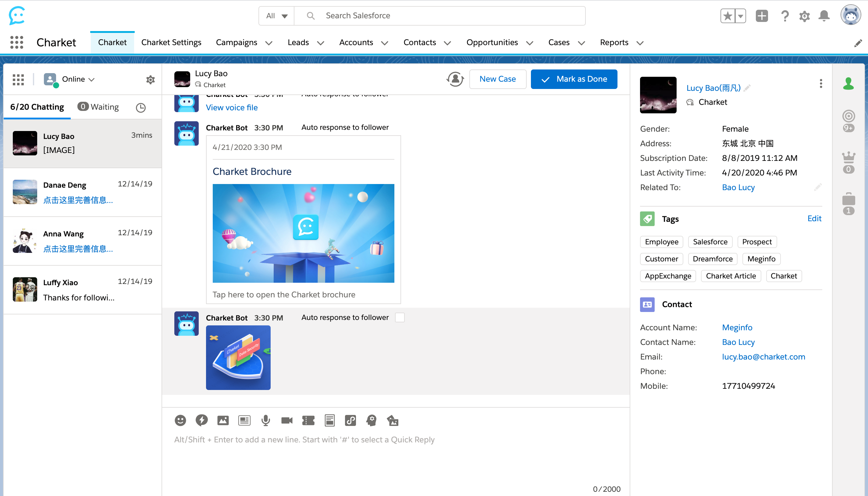The width and height of the screenshot is (868, 496).
Task: Expand the Campaigns tab chevron
Action: [x=269, y=43]
